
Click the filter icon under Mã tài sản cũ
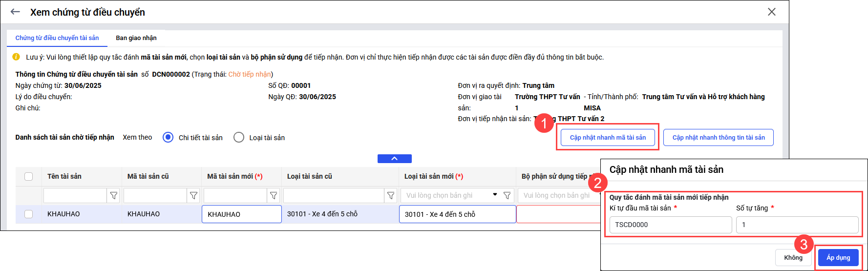coord(194,195)
